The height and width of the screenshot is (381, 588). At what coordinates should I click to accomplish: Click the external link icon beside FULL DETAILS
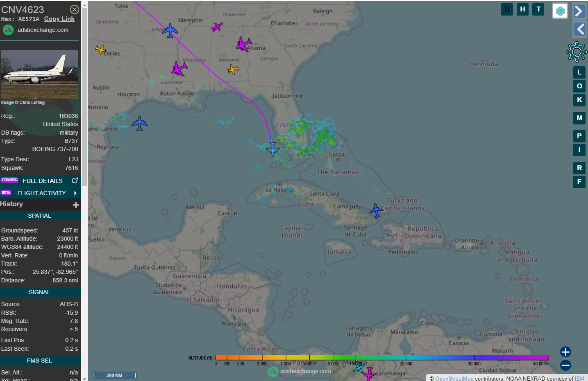(75, 180)
